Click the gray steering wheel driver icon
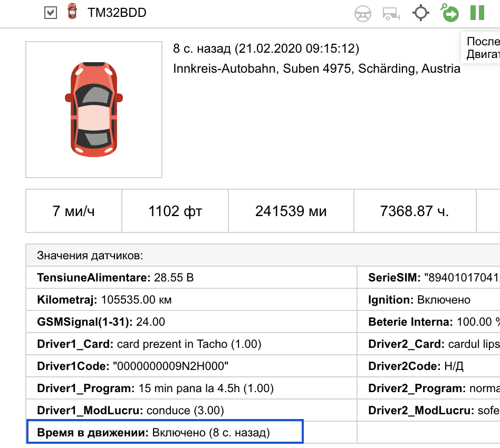This screenshot has width=500, height=448. (x=363, y=13)
